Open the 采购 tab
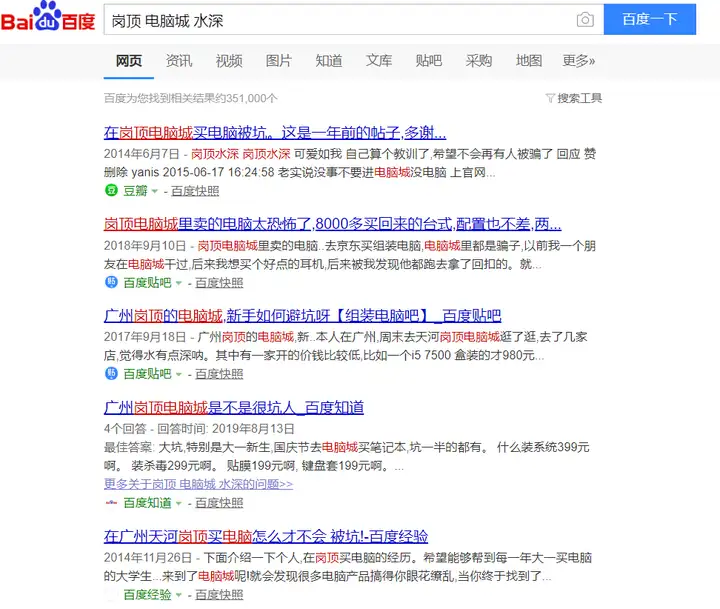720x609 pixels. (479, 61)
